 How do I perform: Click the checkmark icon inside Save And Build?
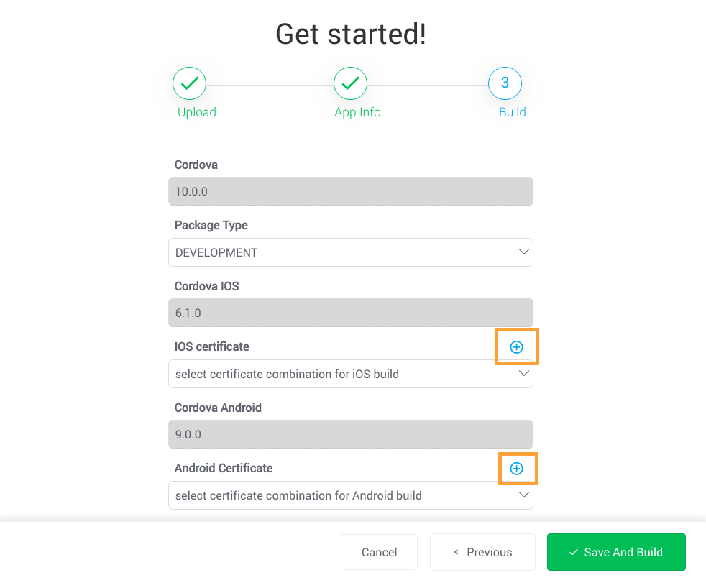pyautogui.click(x=573, y=552)
